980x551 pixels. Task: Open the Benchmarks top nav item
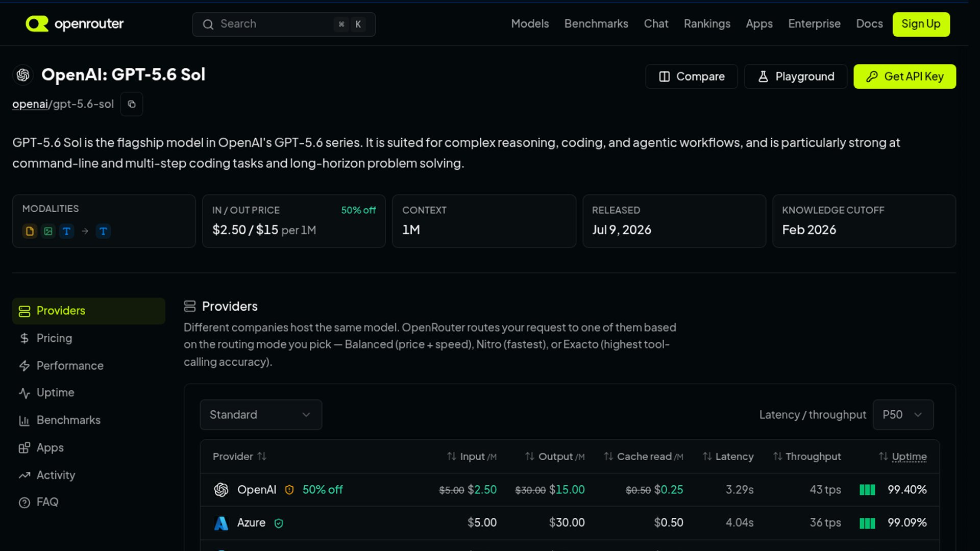point(596,24)
